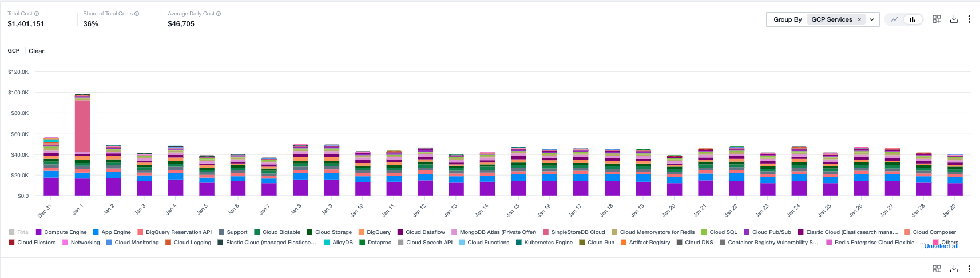Click add-to-dashboard icon in top toolbar

937,19
